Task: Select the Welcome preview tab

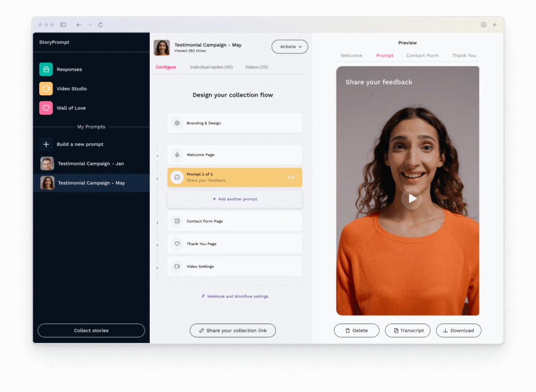Action: pyautogui.click(x=351, y=55)
